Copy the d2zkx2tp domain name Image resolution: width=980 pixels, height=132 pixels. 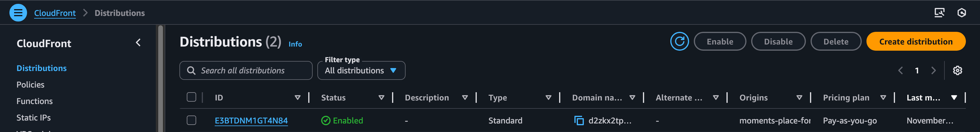coord(579,121)
